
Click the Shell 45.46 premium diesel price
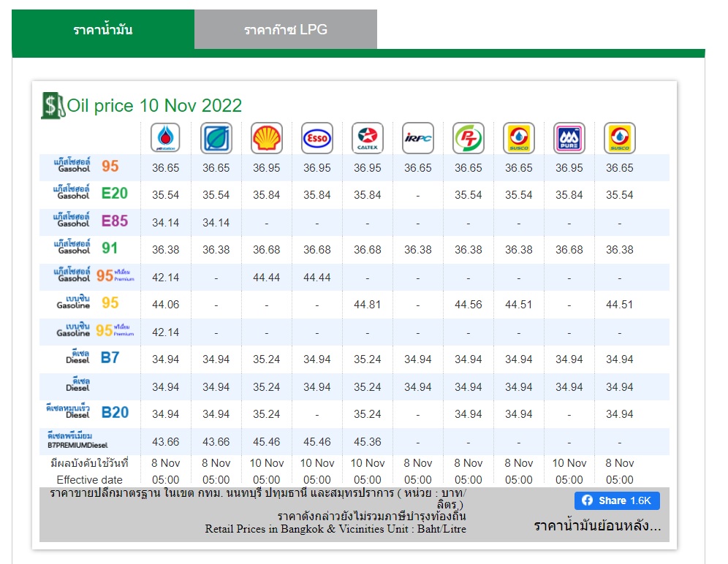coord(267,442)
